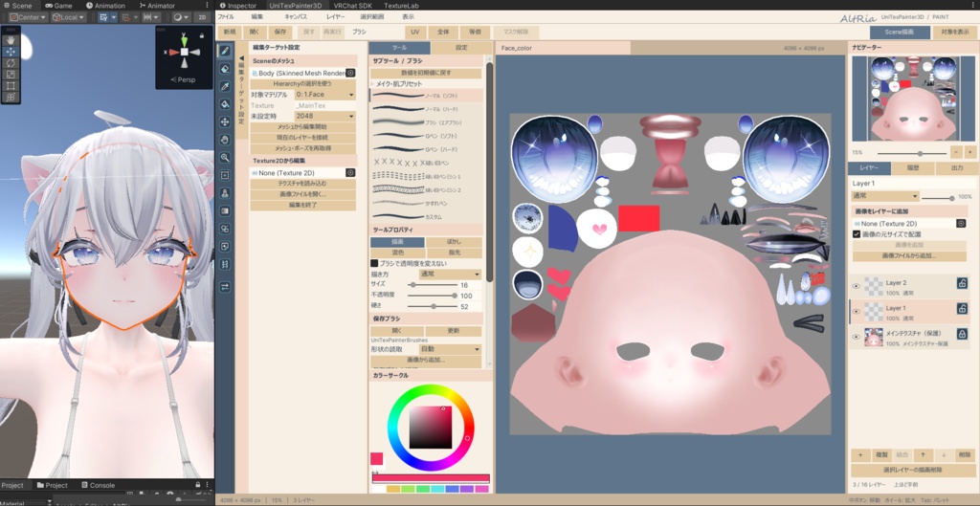The height and width of the screenshot is (506, 980).
Task: Click the navigator texture thumbnail
Action: 912,99
